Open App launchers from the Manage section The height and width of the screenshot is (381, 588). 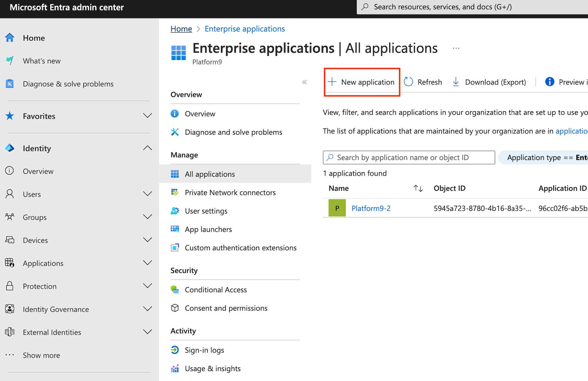coord(208,230)
